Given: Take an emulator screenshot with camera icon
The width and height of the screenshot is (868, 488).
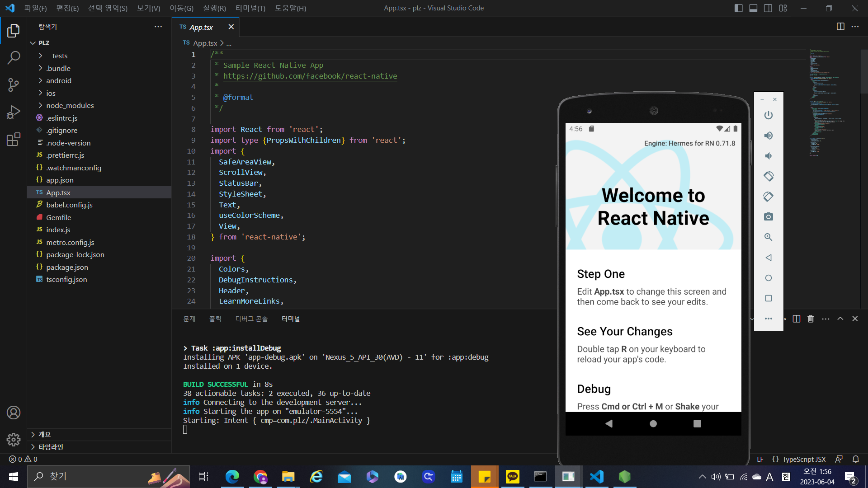Looking at the screenshot, I should click(768, 217).
